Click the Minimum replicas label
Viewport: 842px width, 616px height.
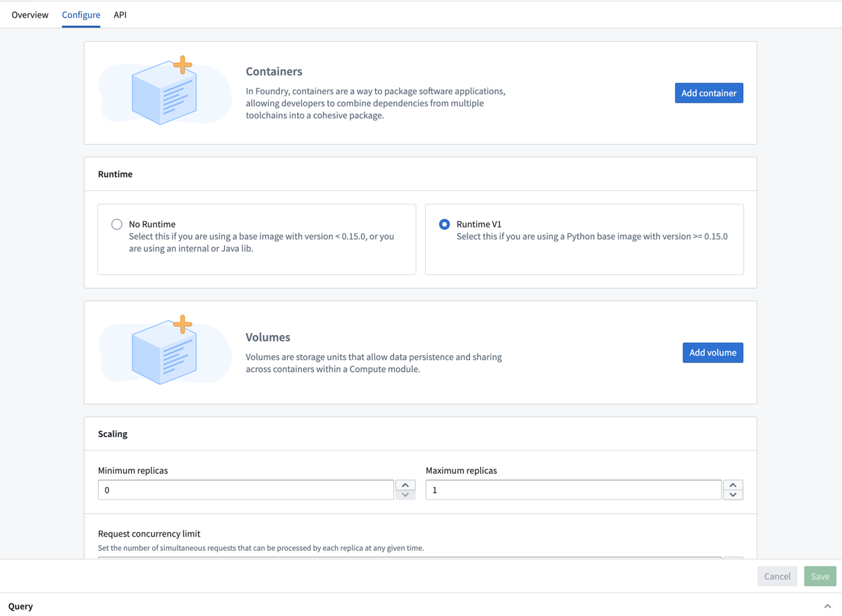click(x=133, y=470)
